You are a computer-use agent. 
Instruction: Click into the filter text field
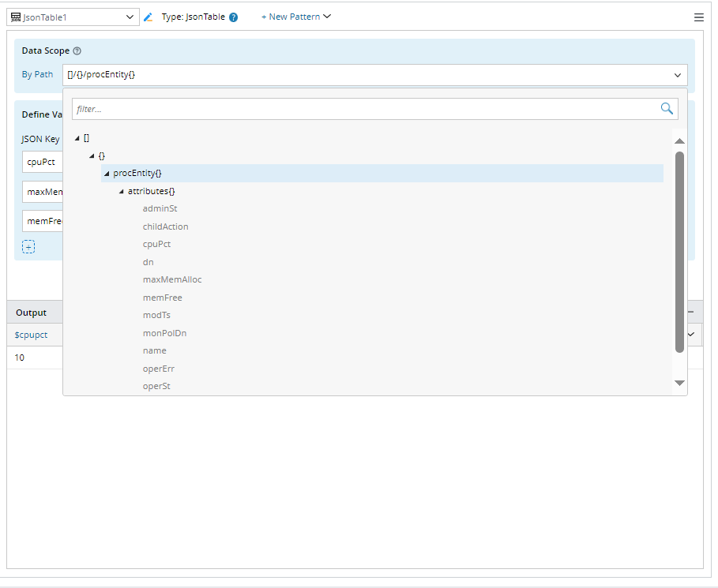[363, 109]
